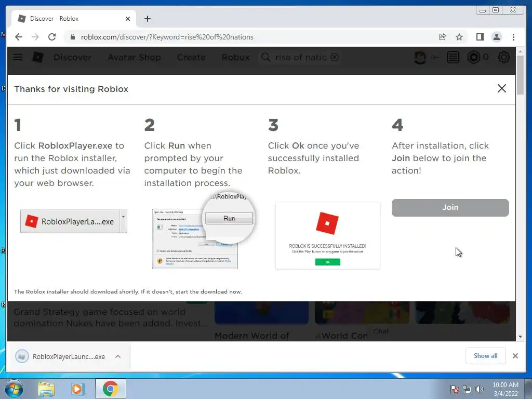The width and height of the screenshot is (532, 399).
Task: Open a new browser tab
Action: click(147, 19)
